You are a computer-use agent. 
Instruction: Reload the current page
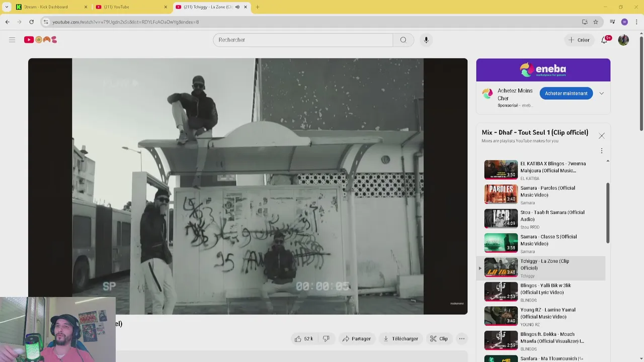click(x=31, y=22)
